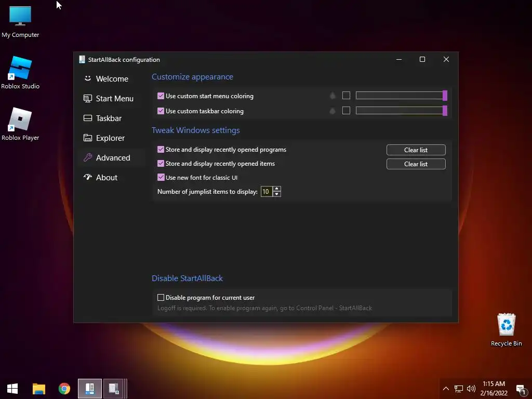The height and width of the screenshot is (399, 532).
Task: Open the Recycle Bin icon
Action: point(506,329)
